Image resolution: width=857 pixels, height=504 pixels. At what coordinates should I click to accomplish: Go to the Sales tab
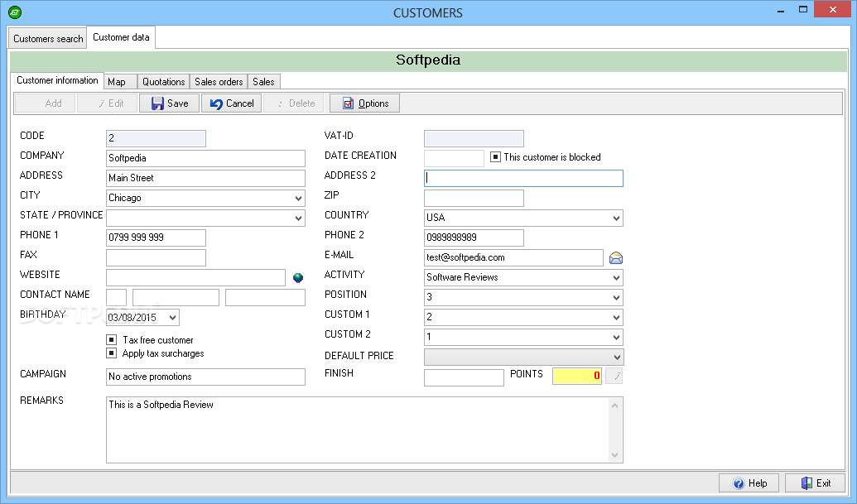click(x=263, y=81)
